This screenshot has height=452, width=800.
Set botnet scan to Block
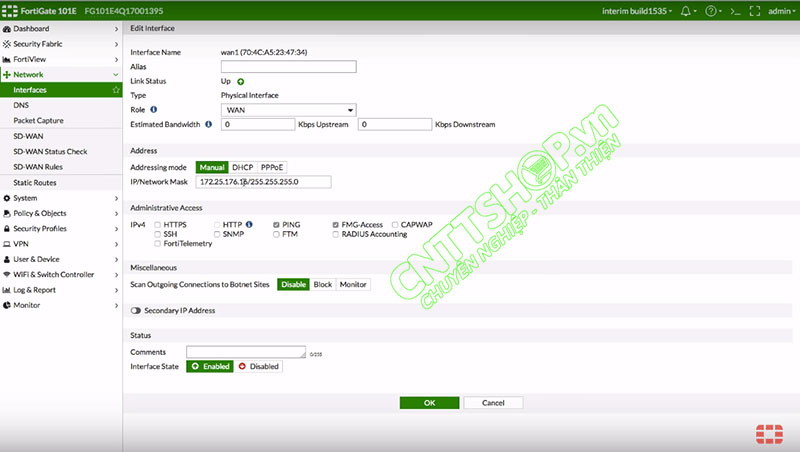point(322,285)
